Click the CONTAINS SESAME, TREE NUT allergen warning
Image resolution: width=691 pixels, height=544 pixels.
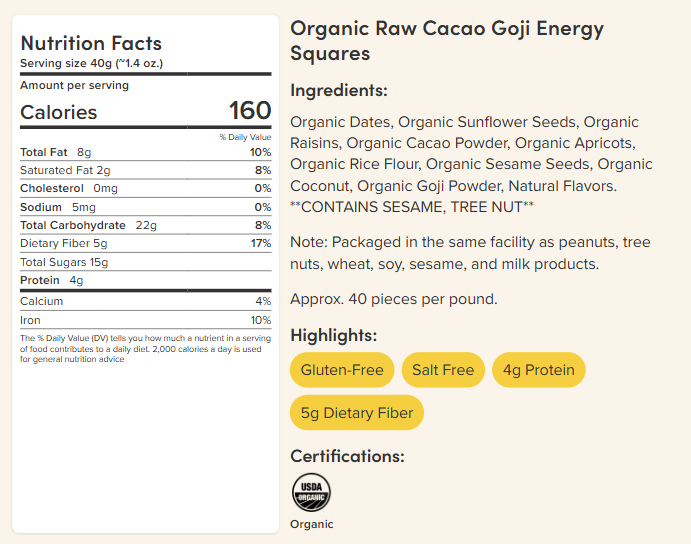(x=412, y=207)
